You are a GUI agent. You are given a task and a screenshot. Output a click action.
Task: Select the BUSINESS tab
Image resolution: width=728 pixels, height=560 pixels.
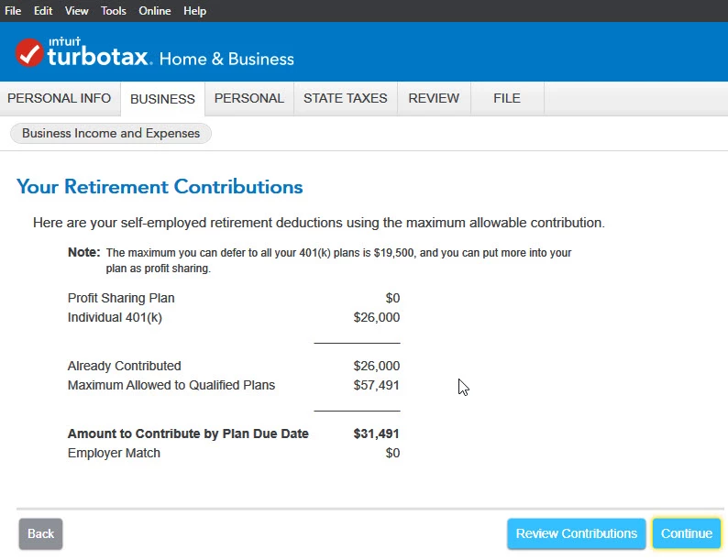tap(162, 99)
